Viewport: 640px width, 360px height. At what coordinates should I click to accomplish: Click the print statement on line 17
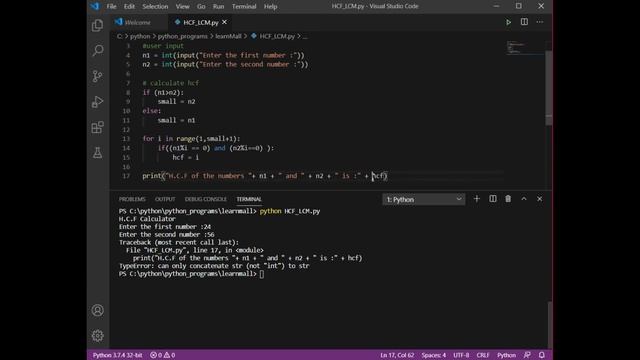(x=264, y=176)
